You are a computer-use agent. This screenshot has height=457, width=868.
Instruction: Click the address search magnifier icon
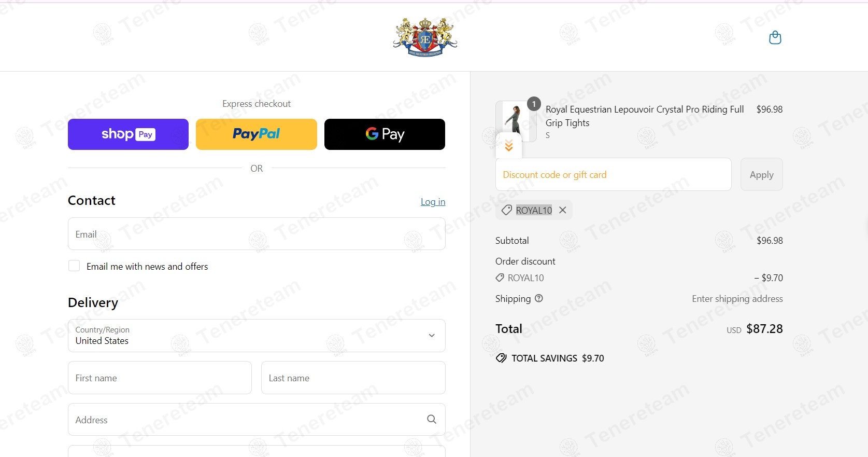[432, 419]
